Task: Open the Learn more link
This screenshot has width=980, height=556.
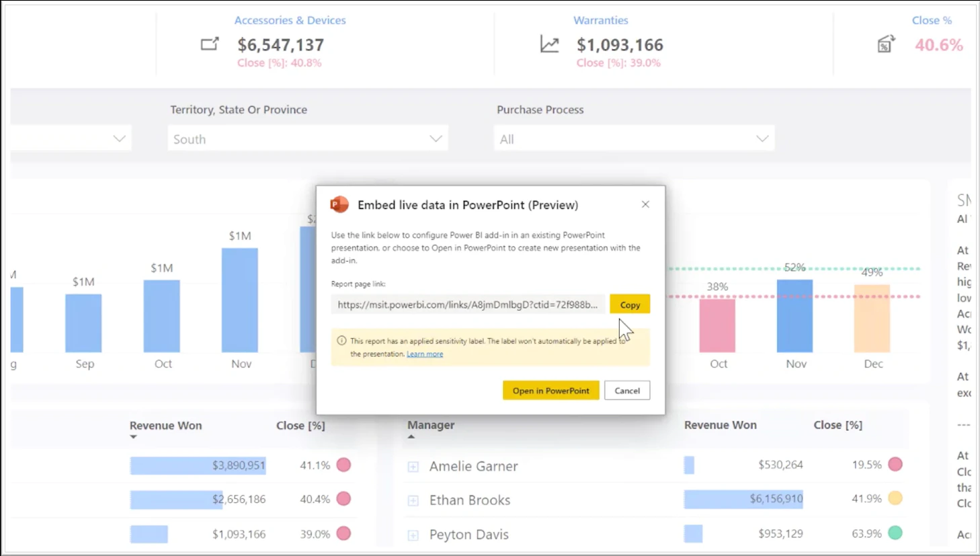Action: [x=425, y=354]
